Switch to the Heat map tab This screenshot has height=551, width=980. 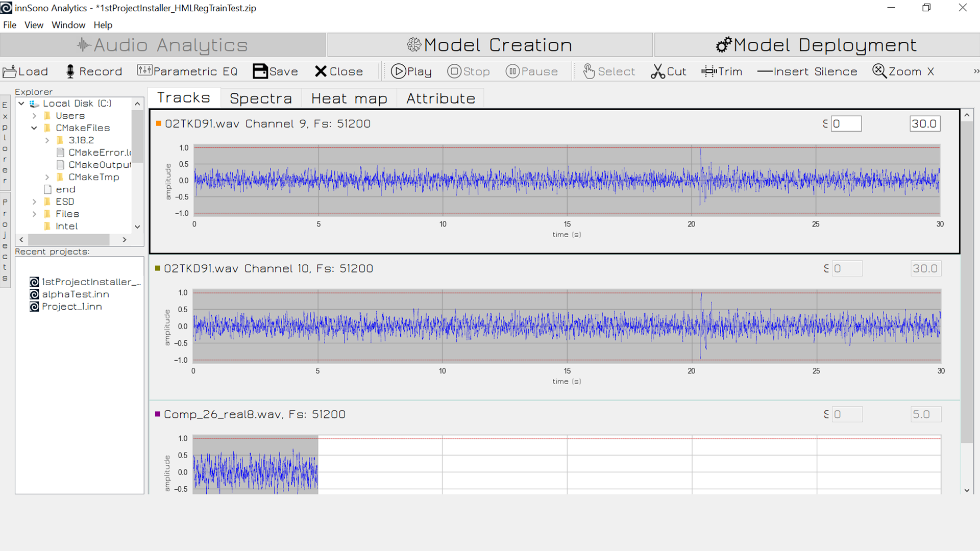349,98
